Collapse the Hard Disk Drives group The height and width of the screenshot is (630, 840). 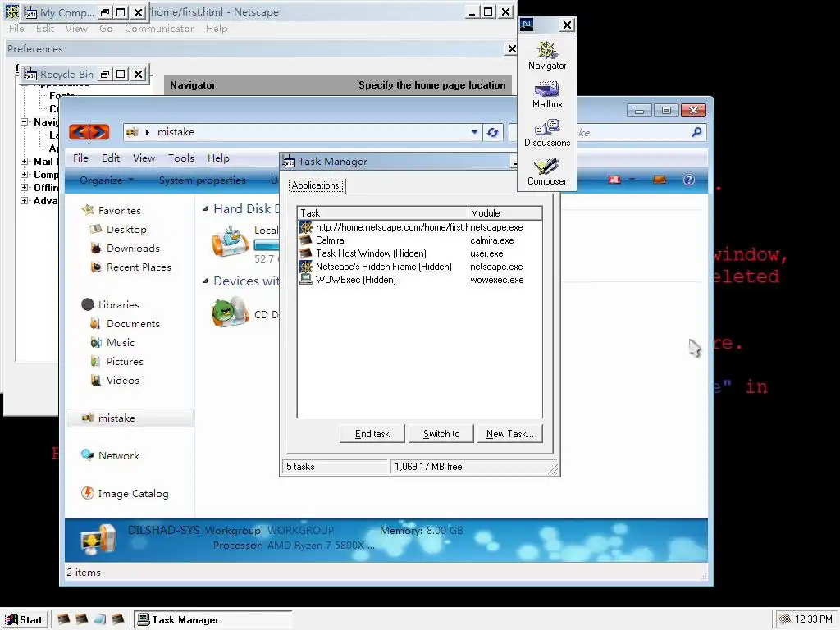pos(205,209)
